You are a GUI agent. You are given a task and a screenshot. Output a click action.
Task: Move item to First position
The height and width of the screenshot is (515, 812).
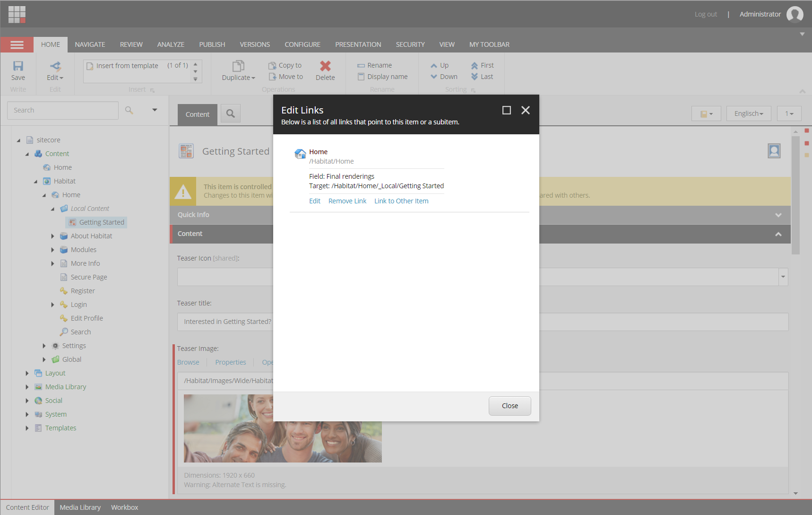(483, 65)
